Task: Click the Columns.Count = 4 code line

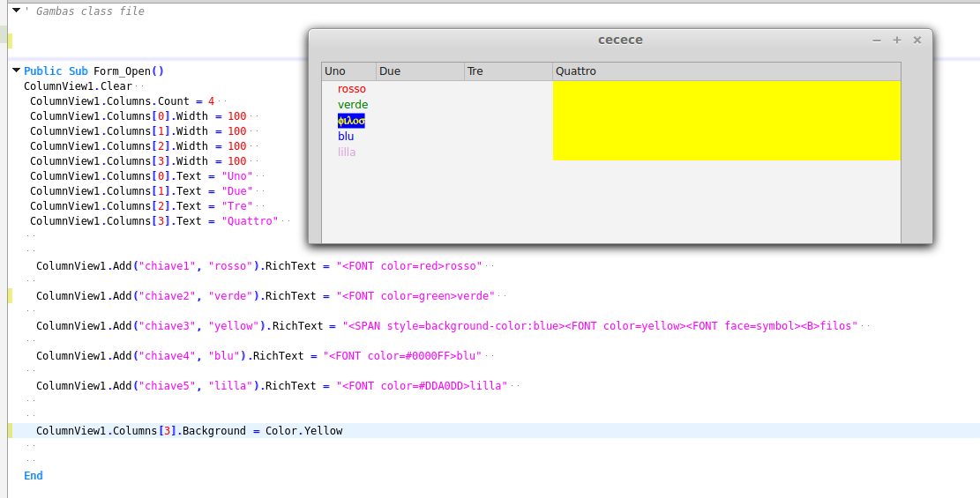Action: coord(122,101)
